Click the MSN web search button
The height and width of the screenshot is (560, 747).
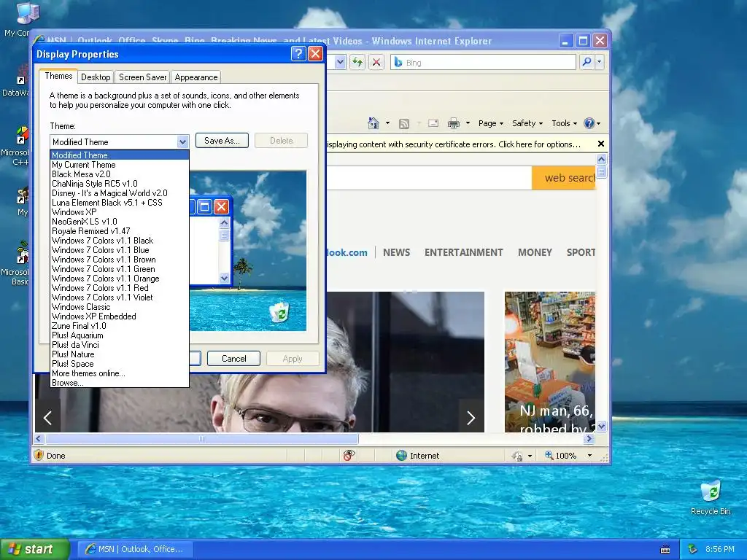(x=564, y=178)
